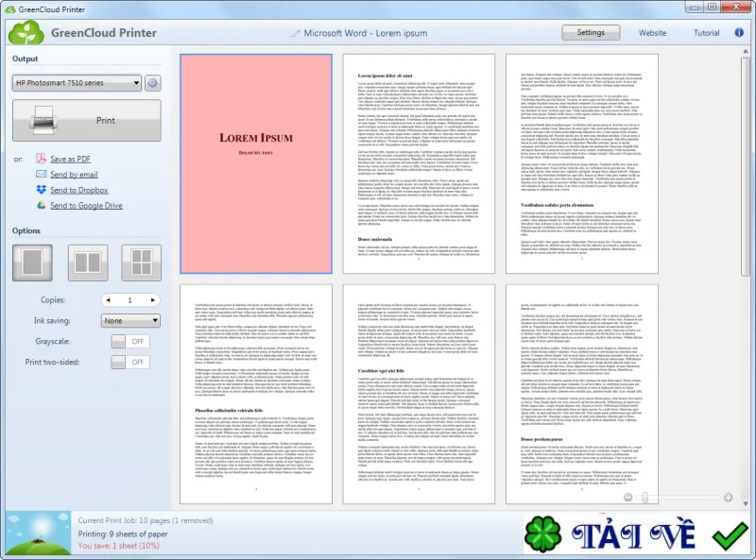
Task: Open the Tutorial menu item
Action: (706, 33)
